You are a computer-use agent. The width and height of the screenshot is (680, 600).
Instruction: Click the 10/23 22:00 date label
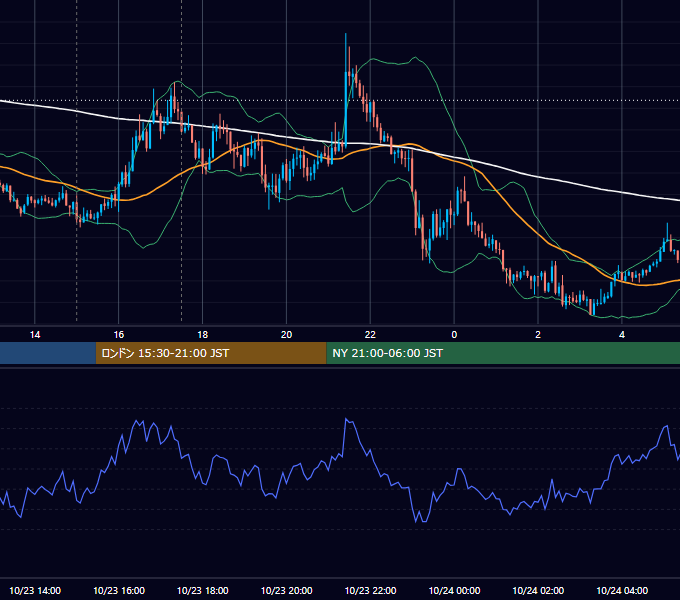[370, 590]
